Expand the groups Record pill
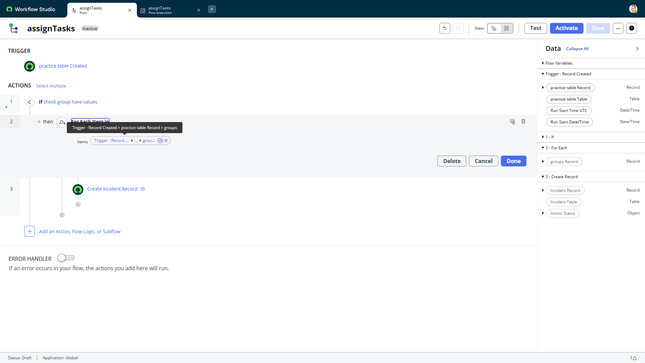 click(x=543, y=161)
